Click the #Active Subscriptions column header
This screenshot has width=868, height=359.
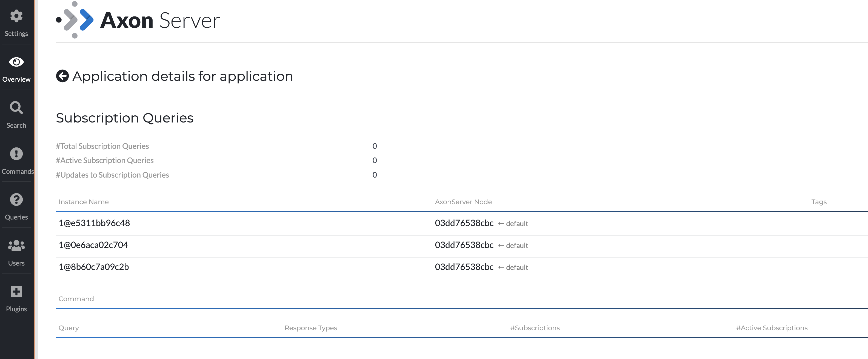tap(772, 328)
